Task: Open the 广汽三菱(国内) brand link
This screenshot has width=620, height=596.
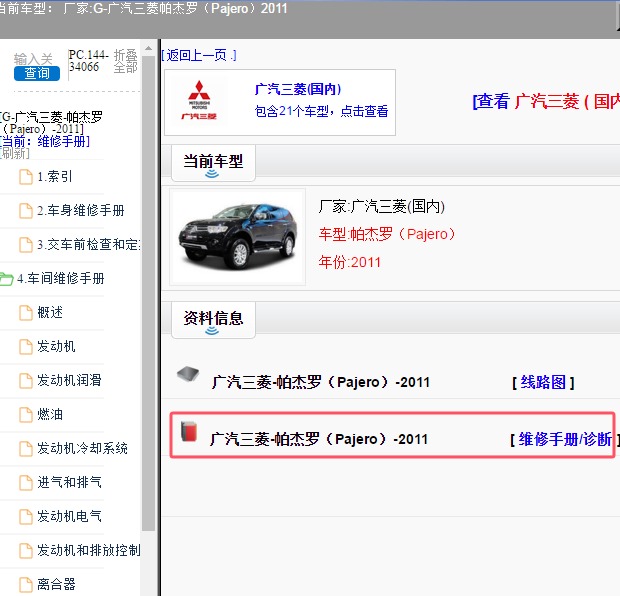Action: coord(298,89)
